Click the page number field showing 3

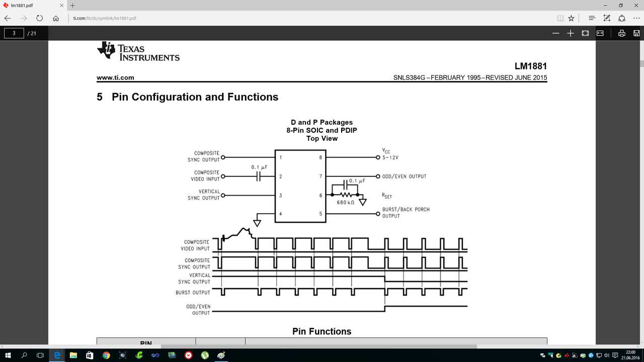(15, 33)
